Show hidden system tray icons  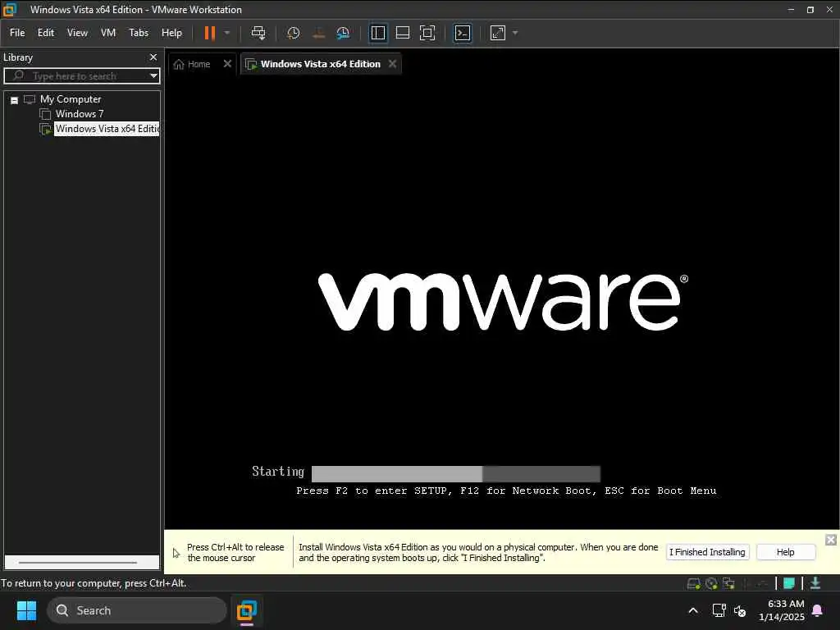[x=692, y=610]
